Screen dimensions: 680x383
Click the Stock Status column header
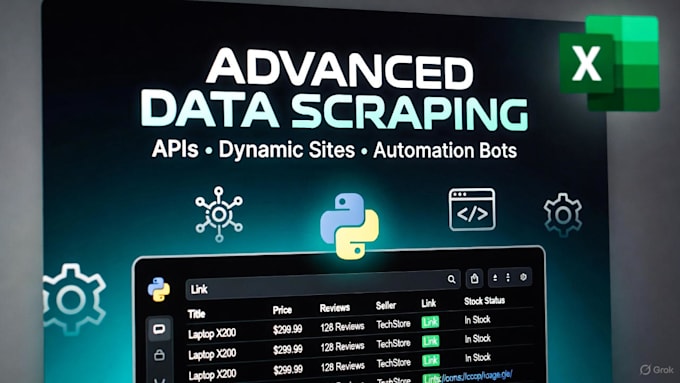click(484, 301)
